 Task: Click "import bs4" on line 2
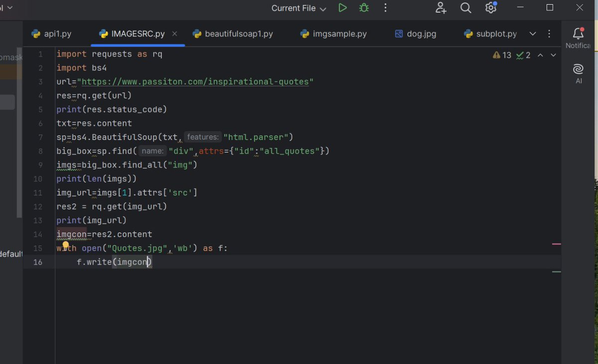click(x=81, y=68)
